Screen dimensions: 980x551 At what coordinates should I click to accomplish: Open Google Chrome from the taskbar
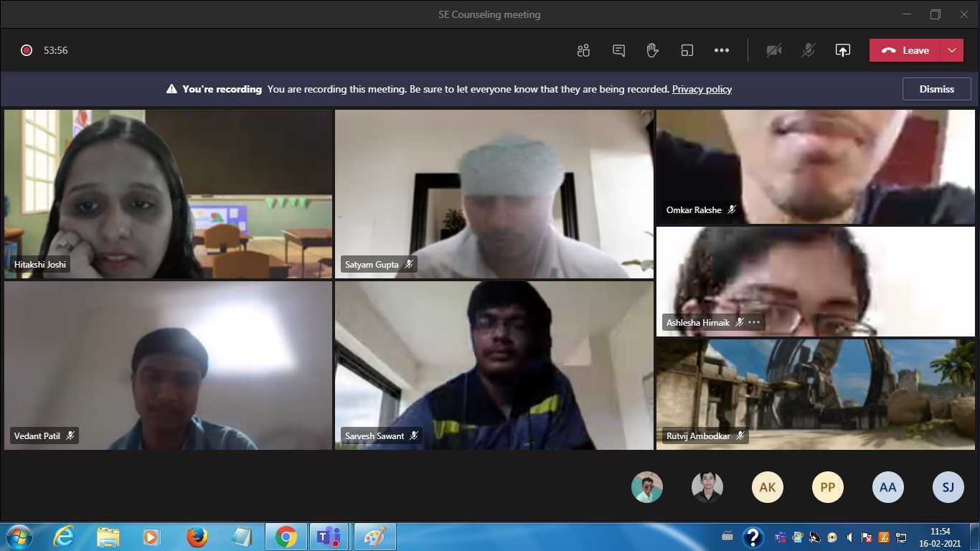pos(286,537)
